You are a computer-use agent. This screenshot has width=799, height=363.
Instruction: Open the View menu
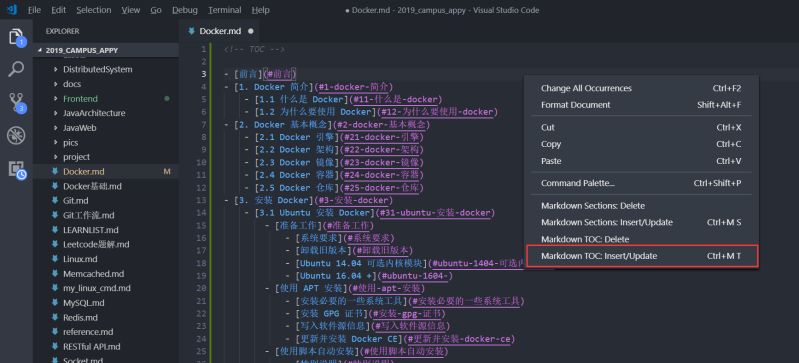131,10
